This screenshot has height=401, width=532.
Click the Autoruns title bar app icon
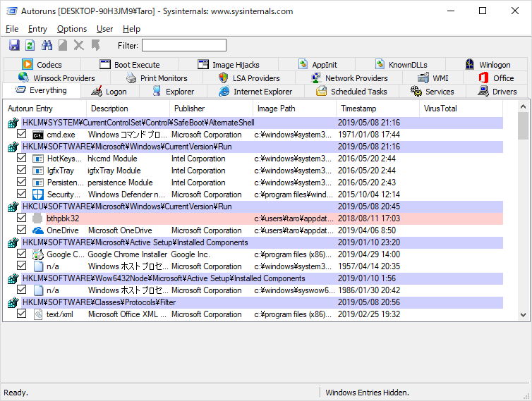(11, 11)
